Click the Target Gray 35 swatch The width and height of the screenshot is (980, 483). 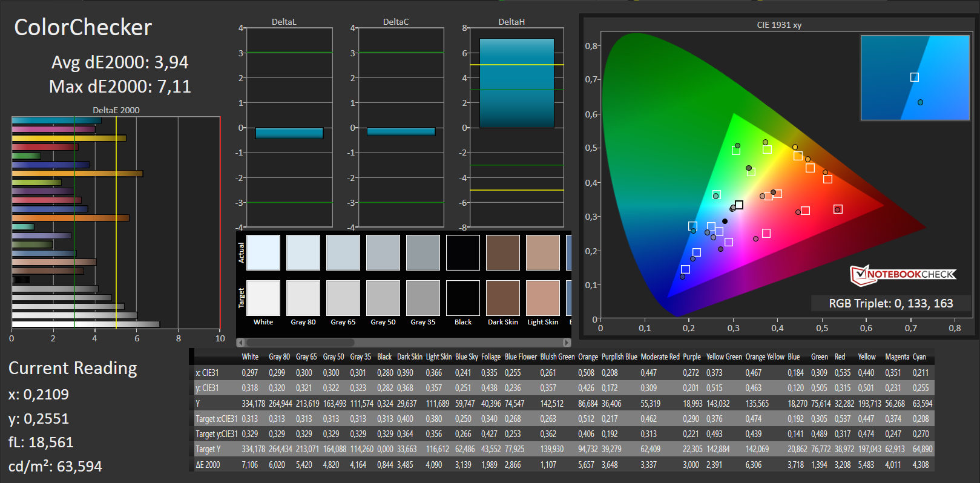[423, 298]
